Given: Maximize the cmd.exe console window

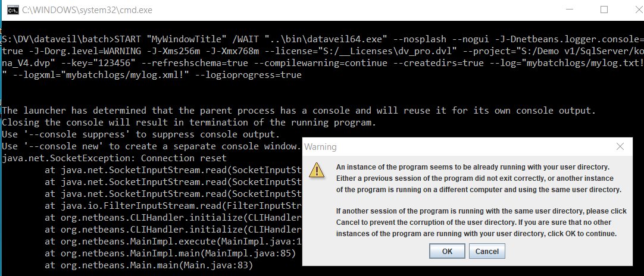Looking at the screenshot, I should pyautogui.click(x=604, y=10).
